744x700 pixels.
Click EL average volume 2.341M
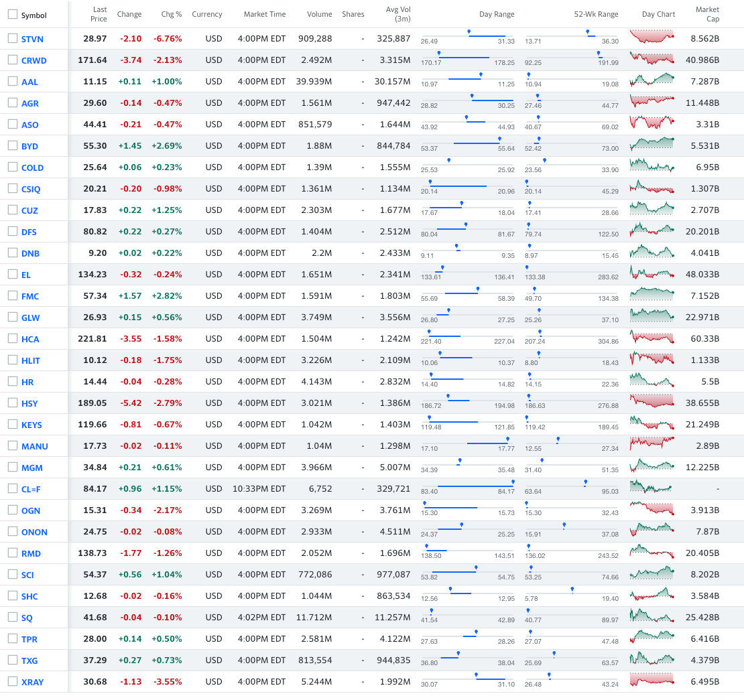(395, 274)
